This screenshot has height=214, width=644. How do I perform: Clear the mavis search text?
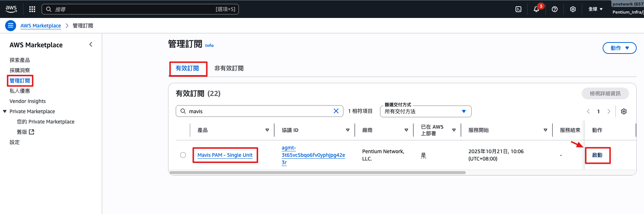pos(336,111)
